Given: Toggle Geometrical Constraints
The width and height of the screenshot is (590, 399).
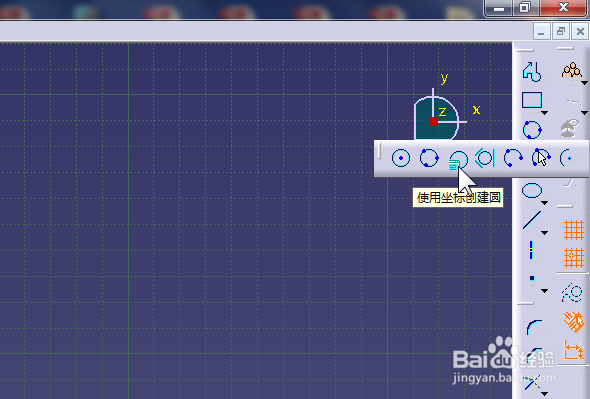Looking at the screenshot, I should pyautogui.click(x=573, y=322).
